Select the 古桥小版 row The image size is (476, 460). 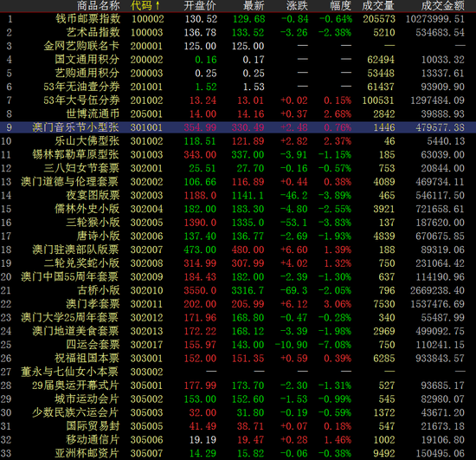(x=238, y=290)
